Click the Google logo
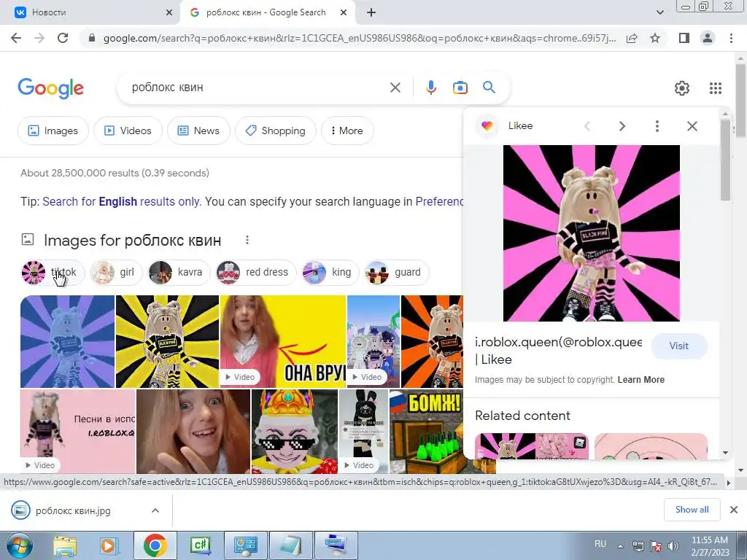Screen dimensions: 747x560 (x=50, y=88)
